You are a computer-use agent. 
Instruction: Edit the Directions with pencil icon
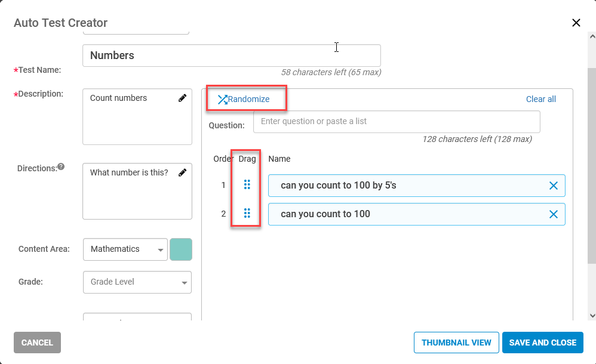[183, 172]
